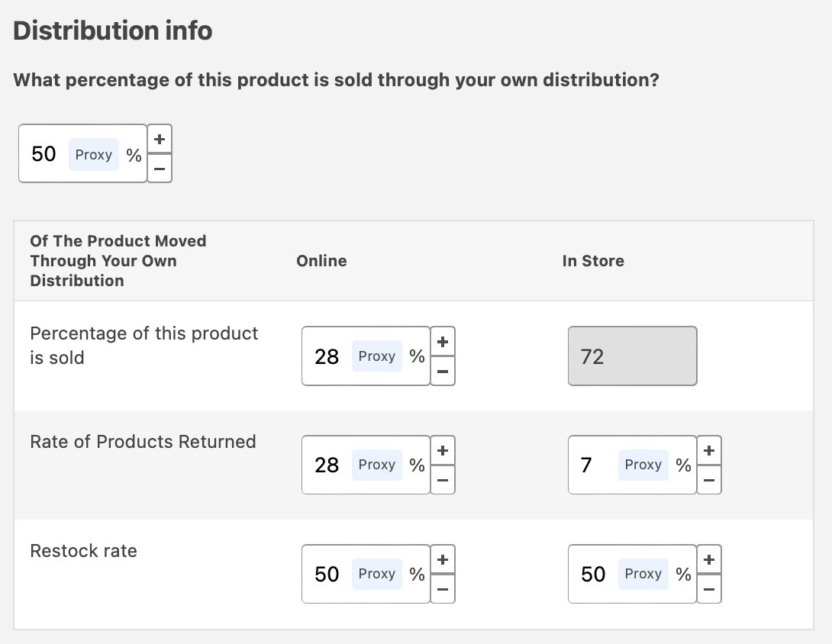Decrease Online restock rate
832x644 pixels.
pos(443,589)
